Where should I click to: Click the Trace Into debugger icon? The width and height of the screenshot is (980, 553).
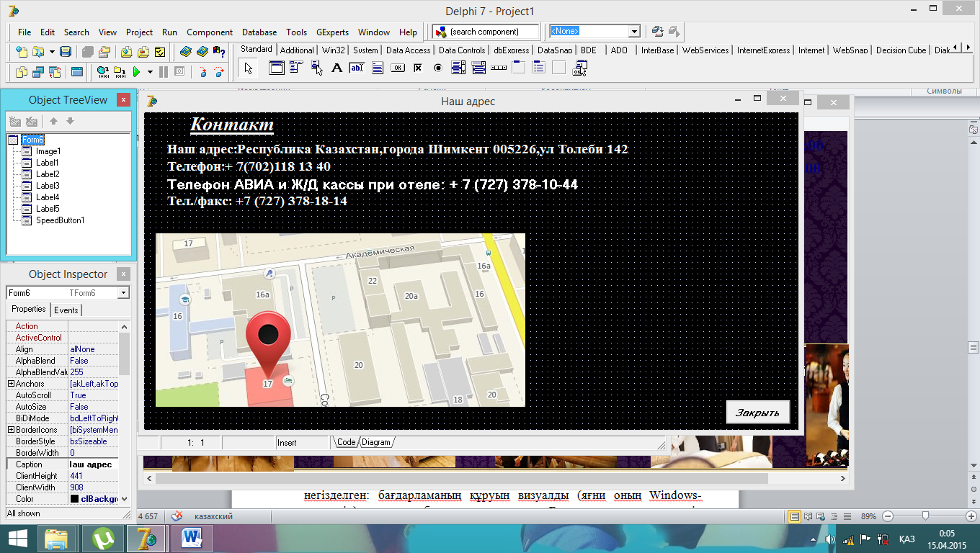tap(202, 72)
